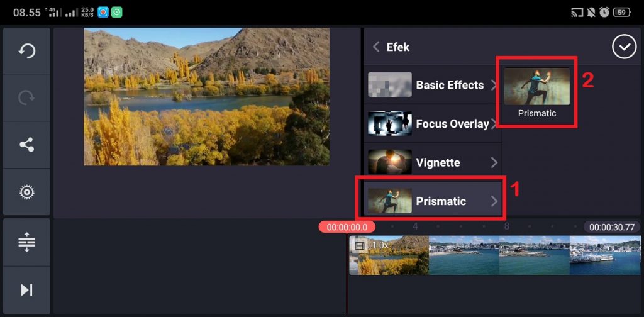Image resolution: width=644 pixels, height=317 pixels.
Task: Select the Vignette category label
Action: coord(438,163)
